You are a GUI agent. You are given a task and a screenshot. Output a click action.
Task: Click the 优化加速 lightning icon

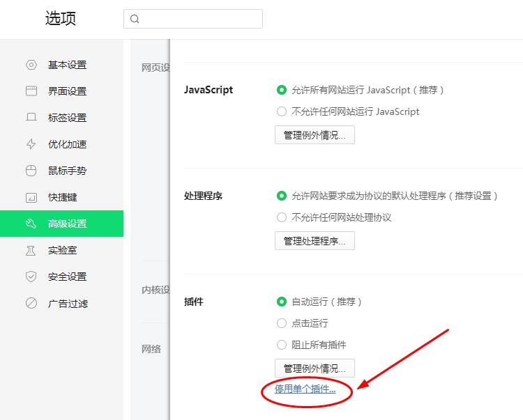pos(31,144)
